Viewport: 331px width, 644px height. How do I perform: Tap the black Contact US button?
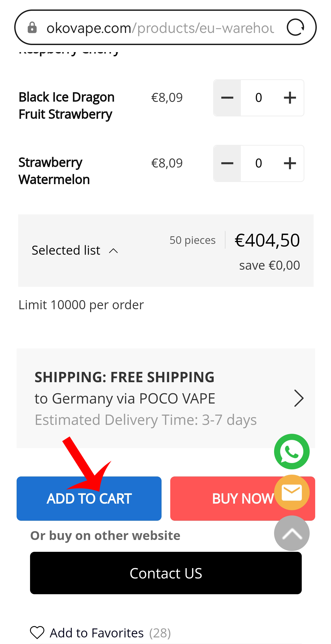click(166, 573)
